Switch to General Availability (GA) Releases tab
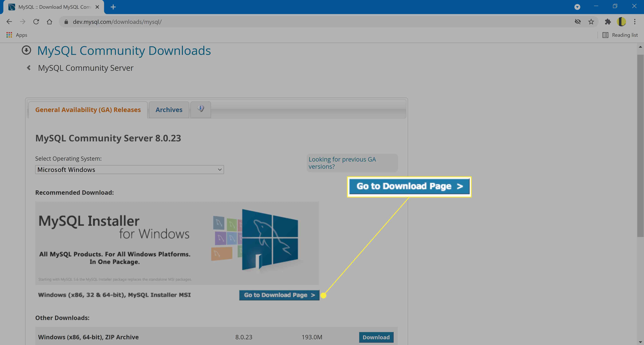Image resolution: width=644 pixels, height=345 pixels. click(87, 110)
